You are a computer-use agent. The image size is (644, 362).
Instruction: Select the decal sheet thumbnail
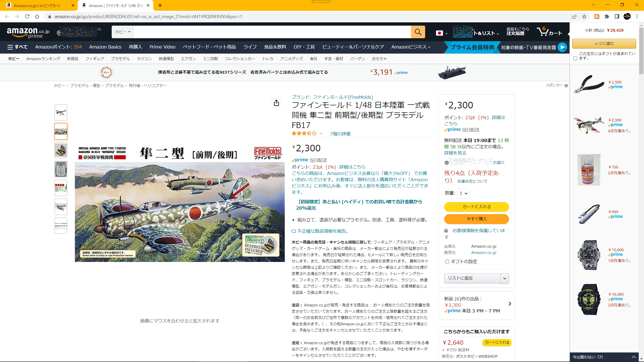61,188
